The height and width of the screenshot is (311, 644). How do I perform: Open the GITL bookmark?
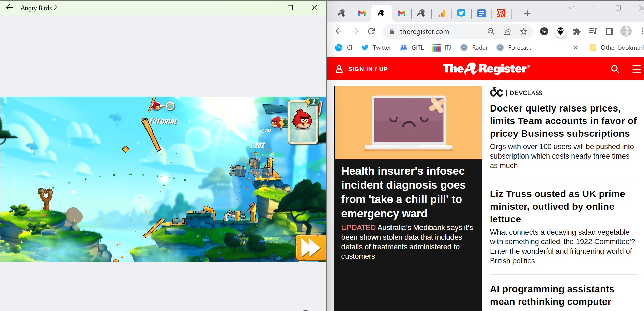click(412, 48)
